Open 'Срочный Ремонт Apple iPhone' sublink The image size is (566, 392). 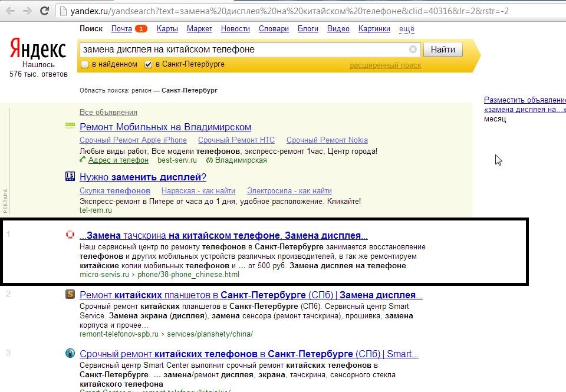[133, 140]
